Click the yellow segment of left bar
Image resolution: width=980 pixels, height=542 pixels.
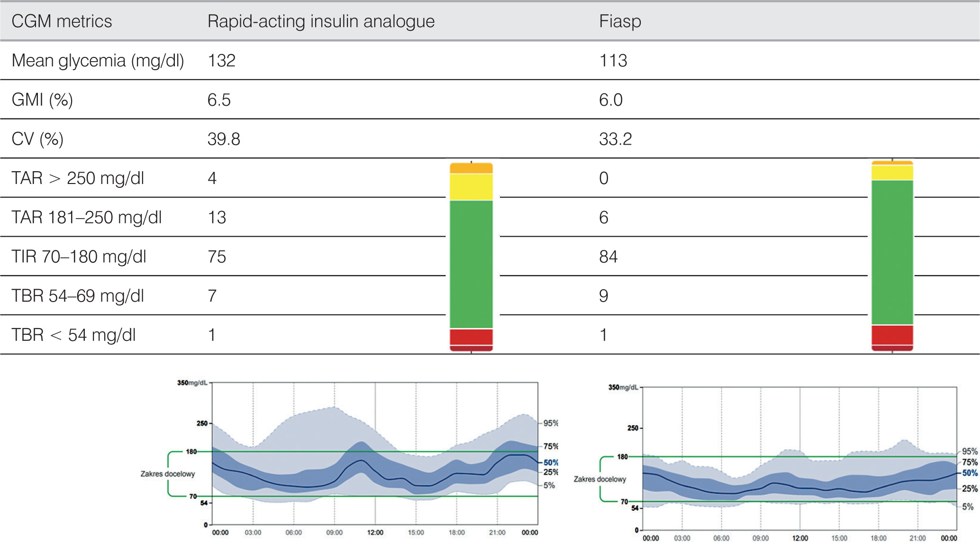[471, 187]
